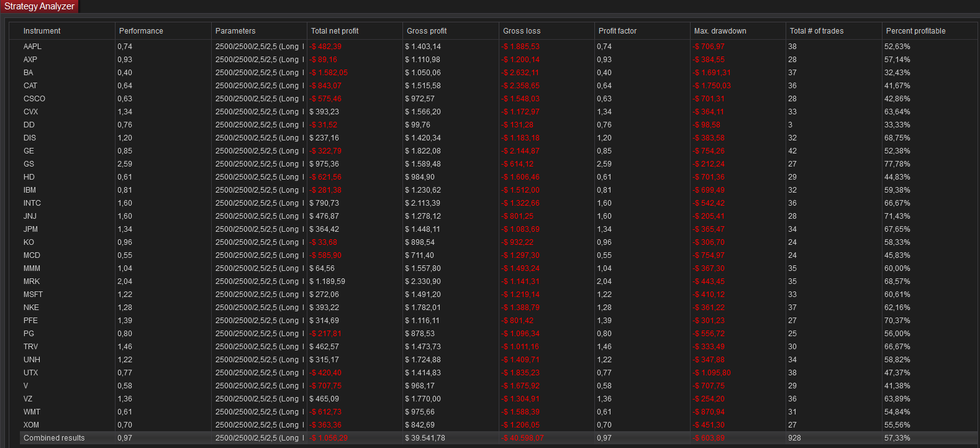The image size is (980, 448).
Task: Click the Parameters cell in the BA row
Action: click(x=260, y=73)
